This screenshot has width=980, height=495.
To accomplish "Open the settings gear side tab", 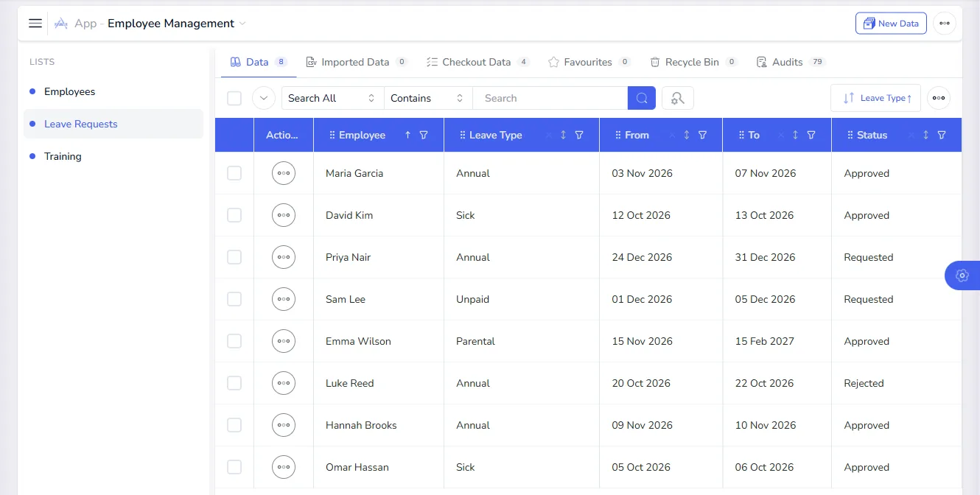I will [x=962, y=275].
